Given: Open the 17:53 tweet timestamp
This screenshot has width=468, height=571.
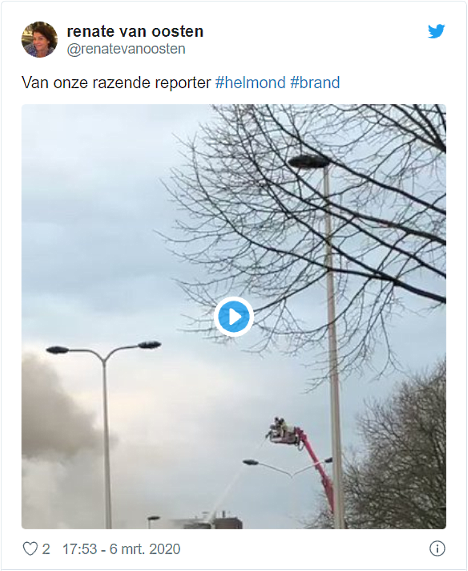Looking at the screenshot, I should pyautogui.click(x=80, y=549).
